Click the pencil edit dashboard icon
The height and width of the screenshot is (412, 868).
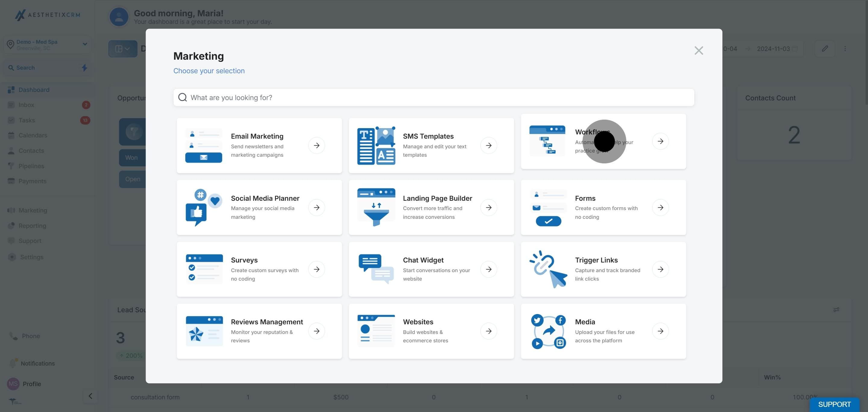click(x=825, y=49)
